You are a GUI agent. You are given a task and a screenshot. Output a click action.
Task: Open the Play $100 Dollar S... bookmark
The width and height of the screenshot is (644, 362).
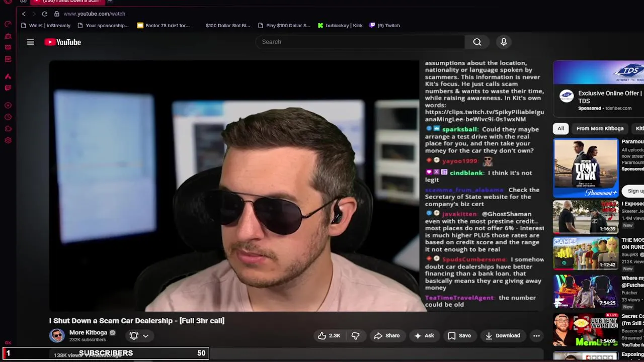click(x=284, y=25)
